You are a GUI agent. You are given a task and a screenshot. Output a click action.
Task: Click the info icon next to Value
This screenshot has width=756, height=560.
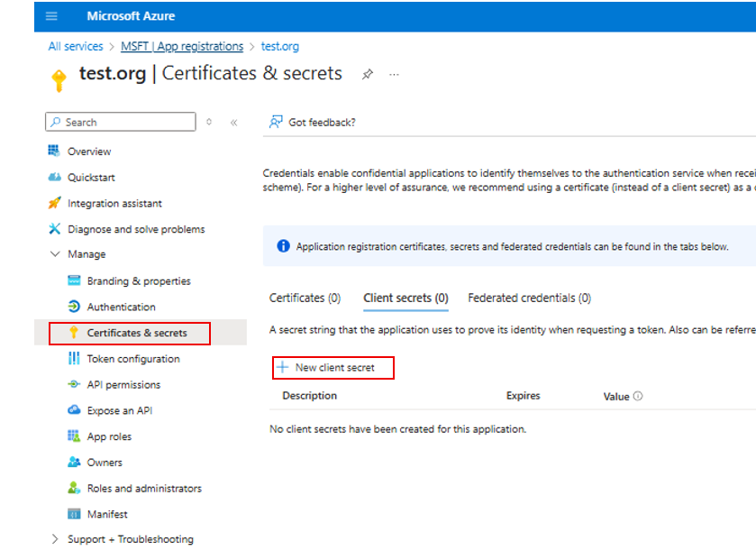637,396
